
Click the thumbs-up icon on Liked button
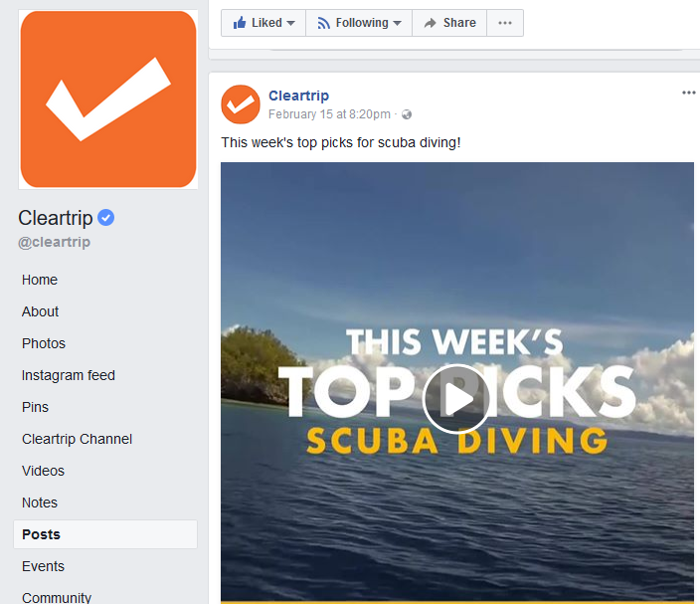point(240,23)
